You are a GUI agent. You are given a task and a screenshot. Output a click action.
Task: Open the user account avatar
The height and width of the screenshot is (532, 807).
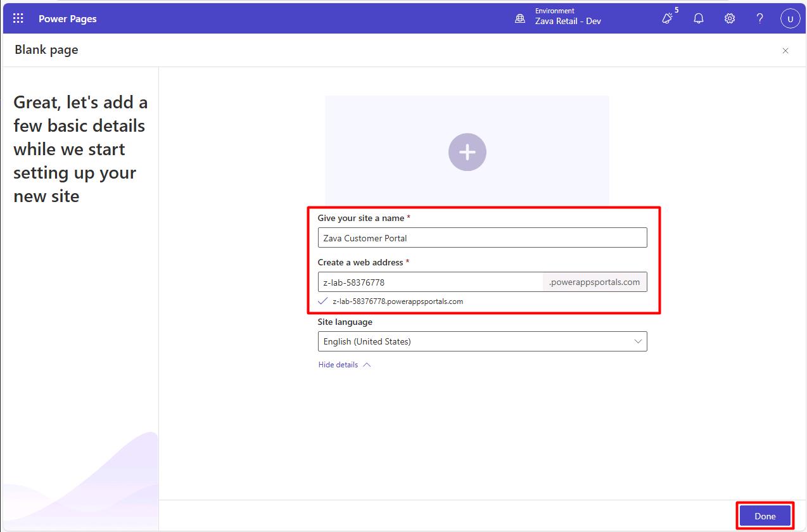tap(790, 19)
